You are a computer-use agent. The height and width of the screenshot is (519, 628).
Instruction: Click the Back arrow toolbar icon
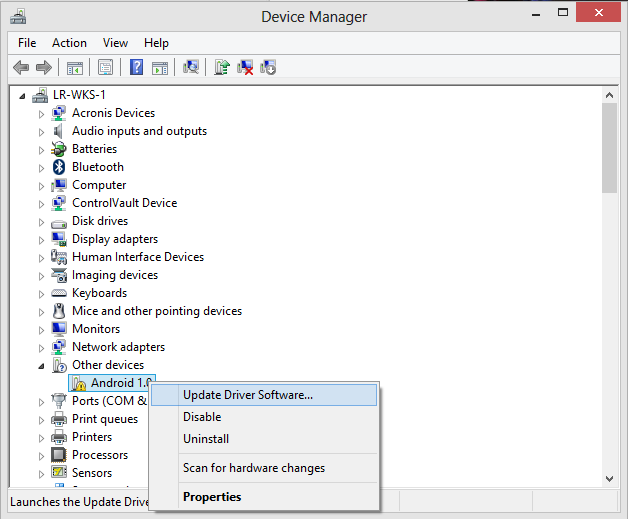(x=21, y=67)
